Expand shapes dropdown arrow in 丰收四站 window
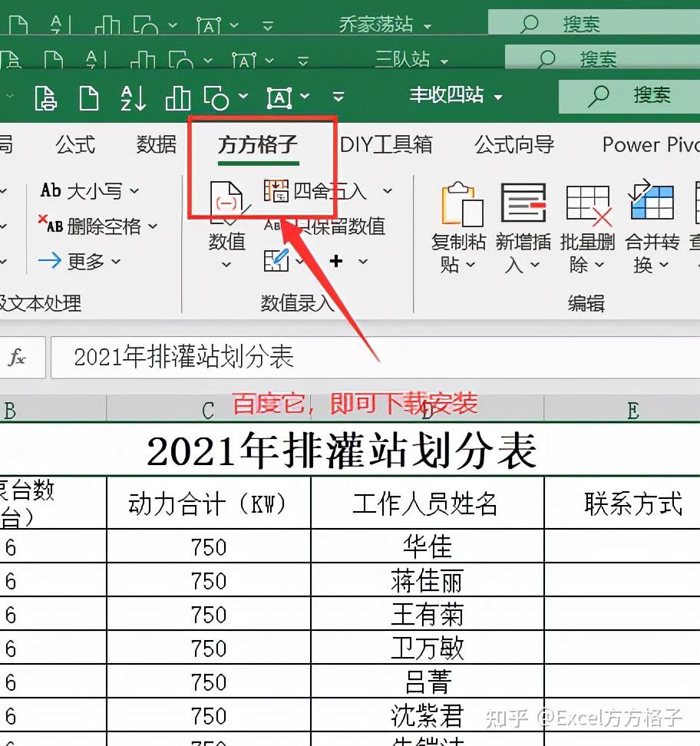Image resolution: width=700 pixels, height=746 pixels. (x=243, y=96)
